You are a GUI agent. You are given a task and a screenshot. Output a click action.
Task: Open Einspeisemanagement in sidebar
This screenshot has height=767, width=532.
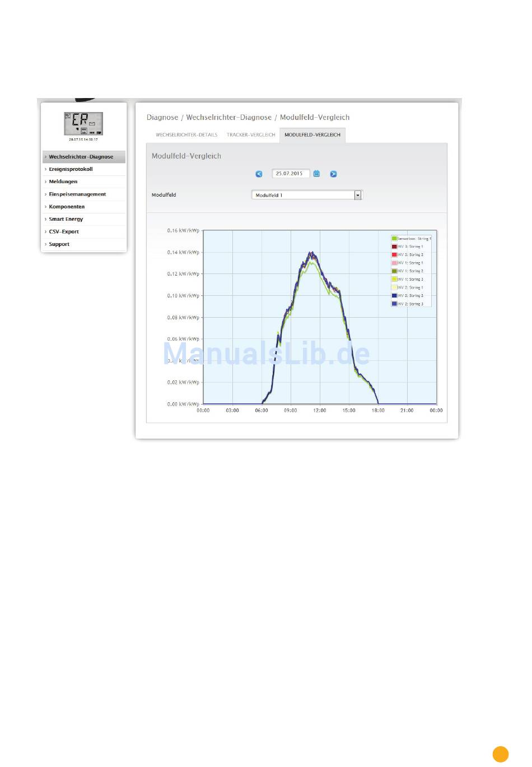click(x=84, y=194)
